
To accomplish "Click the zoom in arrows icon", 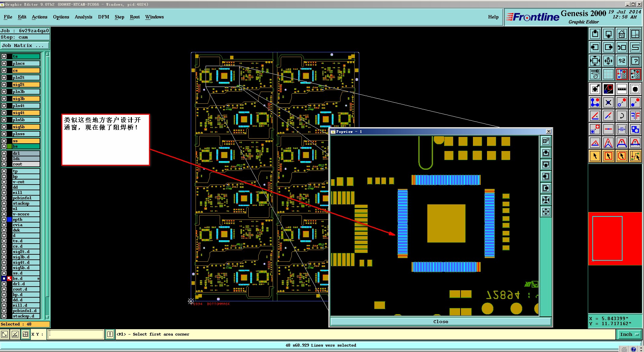I will (x=595, y=61).
